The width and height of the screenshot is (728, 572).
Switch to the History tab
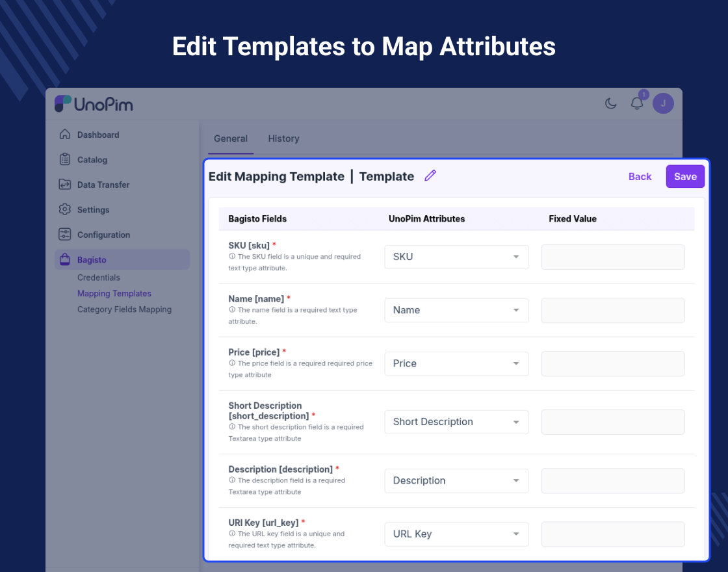(283, 138)
